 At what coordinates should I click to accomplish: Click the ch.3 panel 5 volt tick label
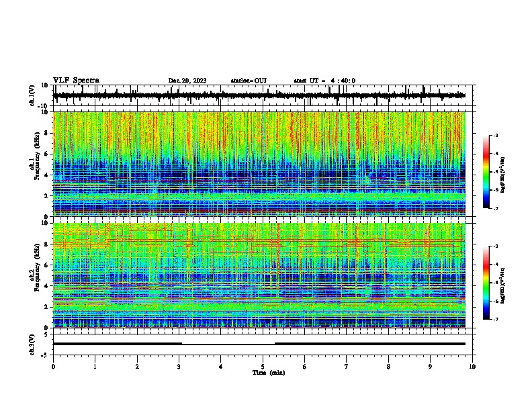pos(47,334)
